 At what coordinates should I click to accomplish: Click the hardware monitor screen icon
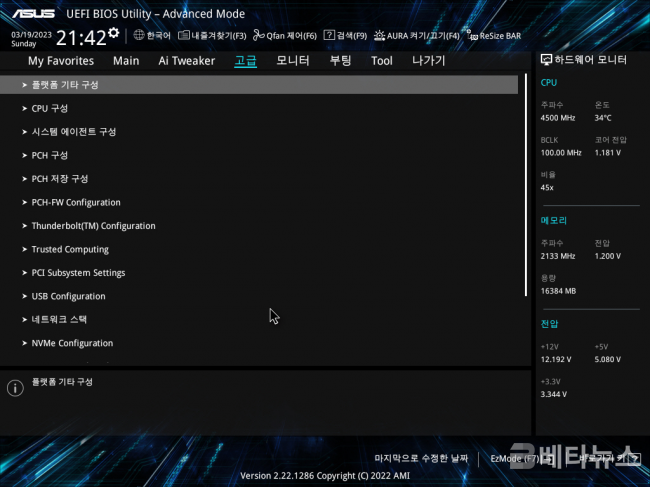[546, 60]
